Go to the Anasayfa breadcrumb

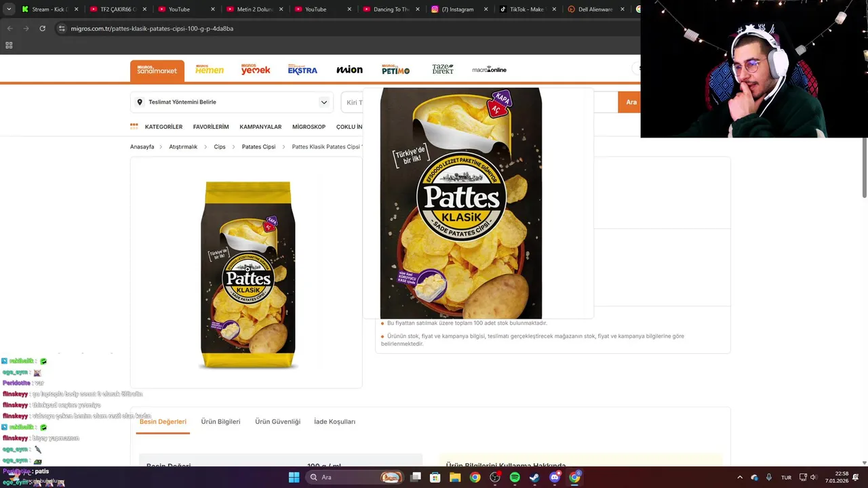pyautogui.click(x=142, y=147)
